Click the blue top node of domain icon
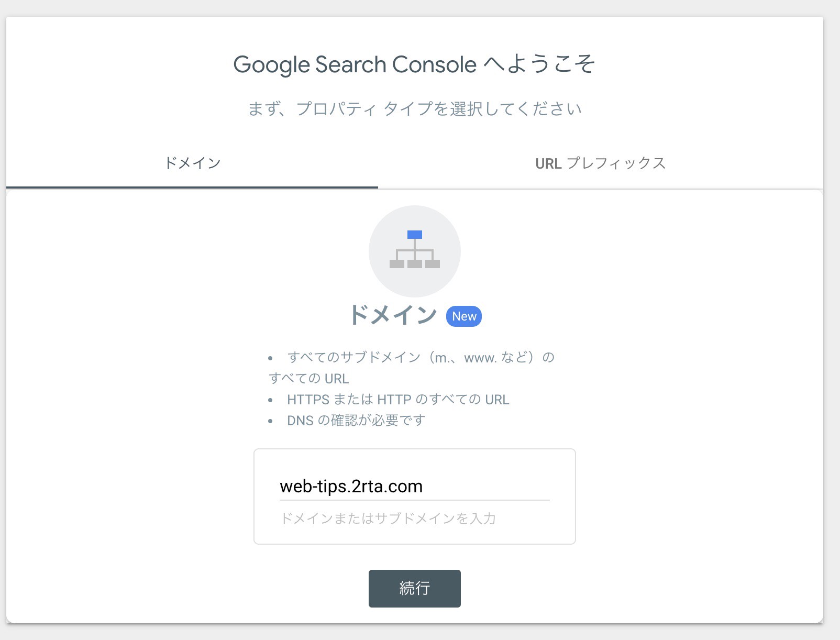Screen dimensions: 840x640 [415, 235]
